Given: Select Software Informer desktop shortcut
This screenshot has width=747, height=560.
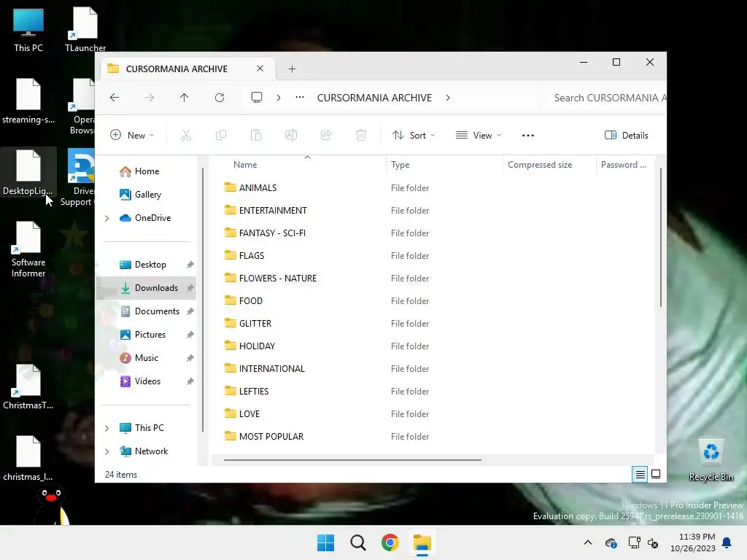Looking at the screenshot, I should click(x=28, y=249).
